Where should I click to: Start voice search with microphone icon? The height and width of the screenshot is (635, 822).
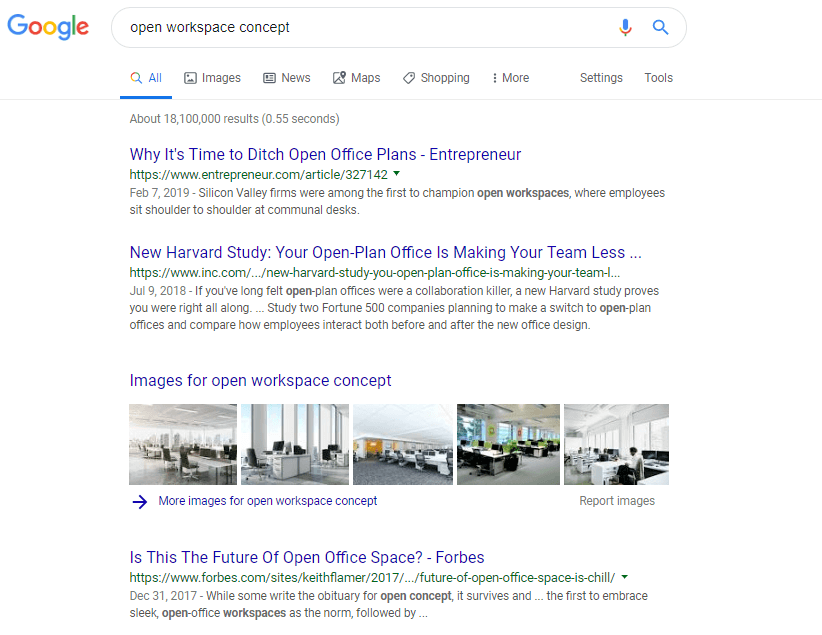tap(625, 27)
